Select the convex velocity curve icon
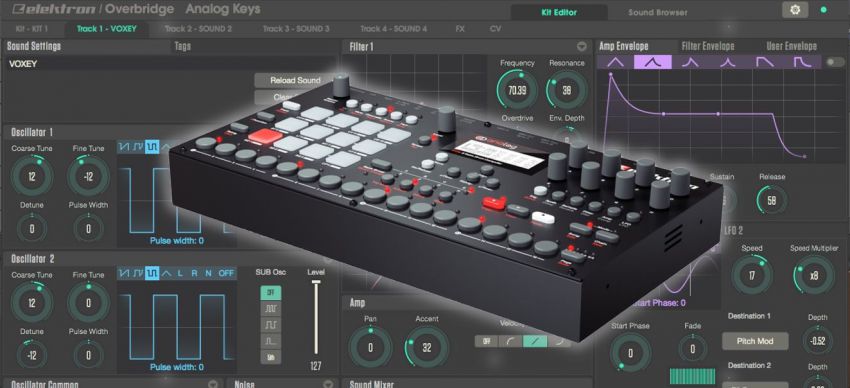The height and width of the screenshot is (388, 850). point(559,341)
